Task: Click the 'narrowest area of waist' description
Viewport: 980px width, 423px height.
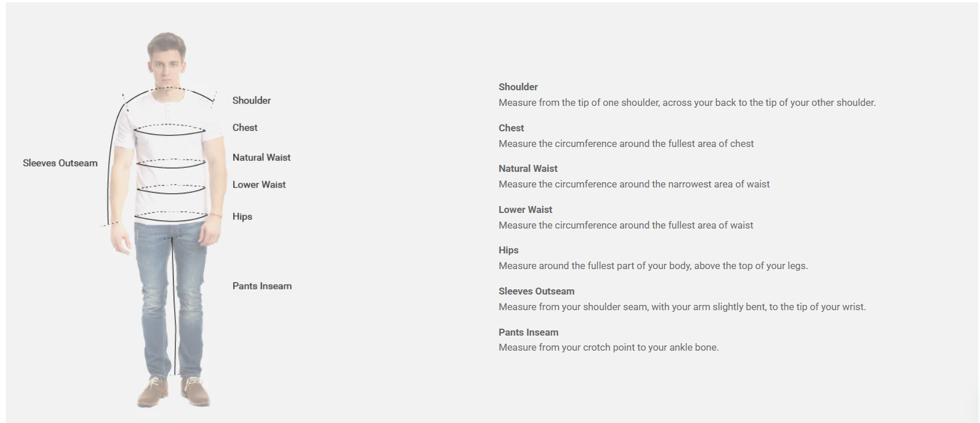Action: (x=634, y=184)
